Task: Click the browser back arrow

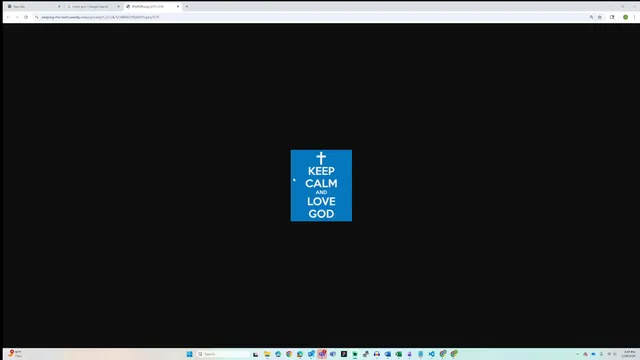Action: (x=8, y=17)
